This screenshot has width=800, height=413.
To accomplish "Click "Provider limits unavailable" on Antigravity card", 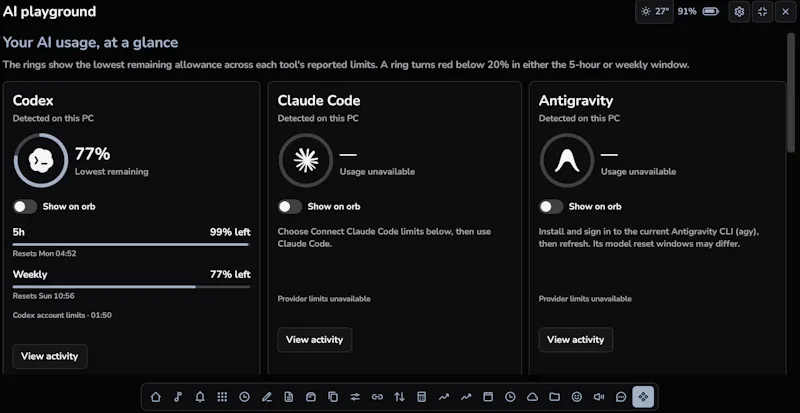I will pyautogui.click(x=585, y=299).
